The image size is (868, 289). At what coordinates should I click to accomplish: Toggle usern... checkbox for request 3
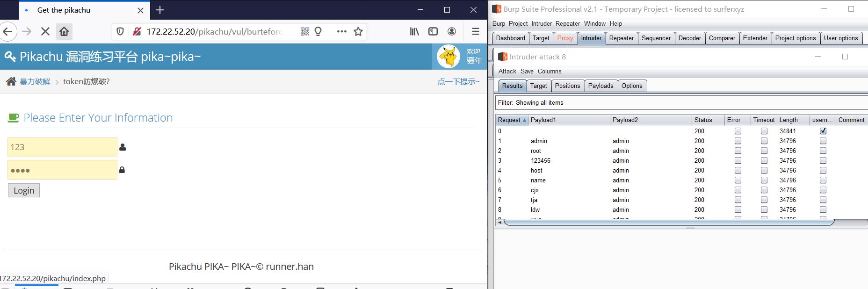coord(823,160)
